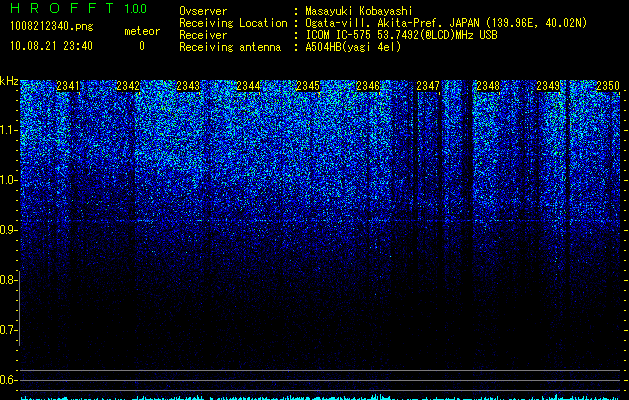629x400 pixels.
Task: Click the Receiving Location label
Action: [233, 23]
